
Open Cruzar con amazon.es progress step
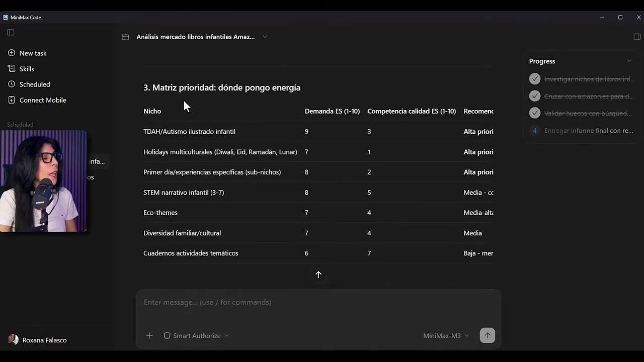tap(589, 96)
